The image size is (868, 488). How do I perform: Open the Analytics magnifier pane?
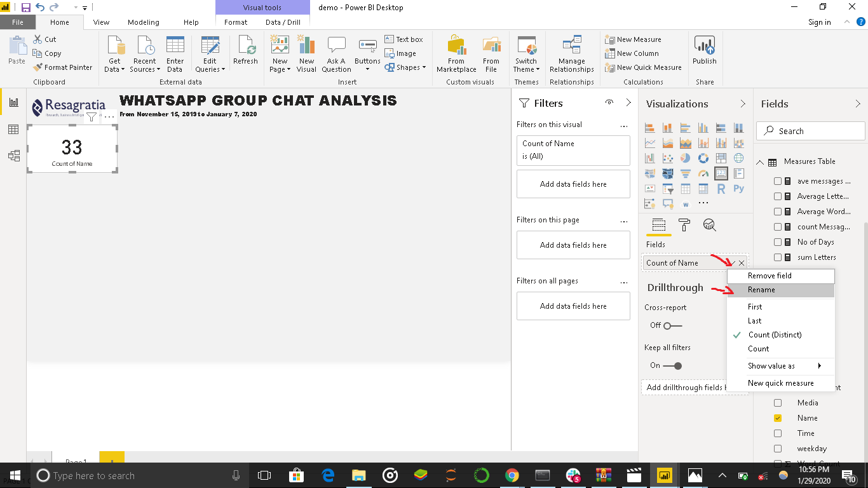[710, 225]
